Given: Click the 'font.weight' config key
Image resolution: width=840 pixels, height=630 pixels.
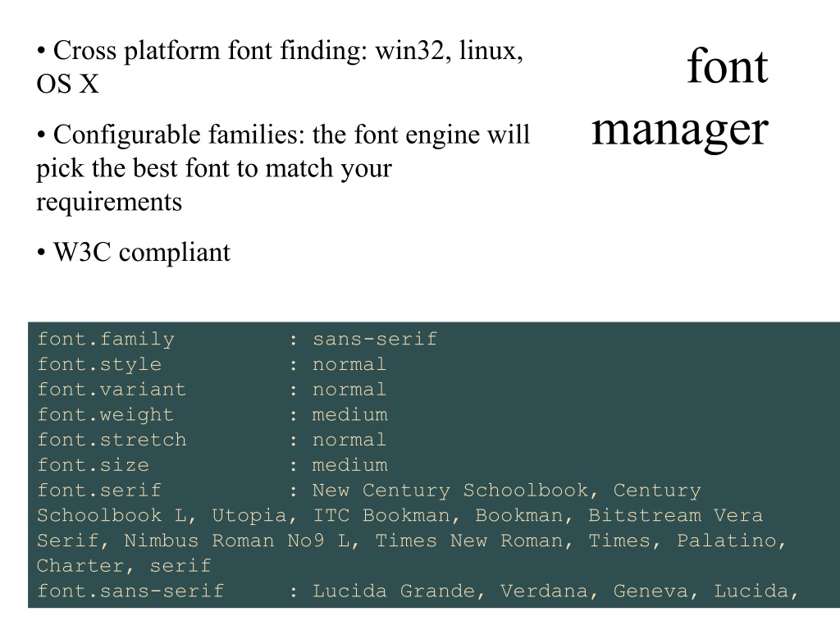Looking at the screenshot, I should [106, 414].
